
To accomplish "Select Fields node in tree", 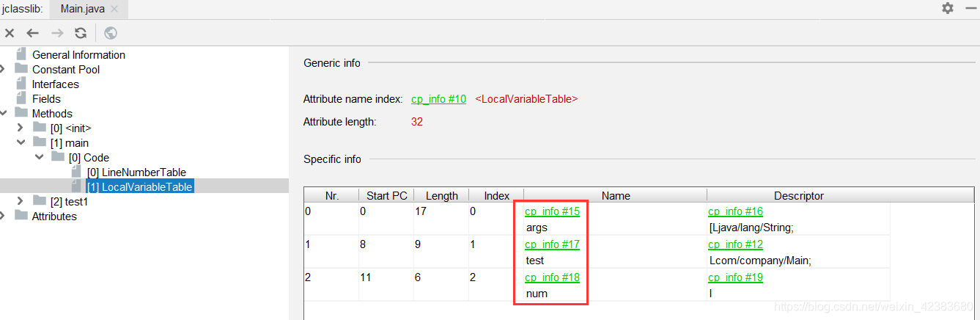I will point(46,98).
